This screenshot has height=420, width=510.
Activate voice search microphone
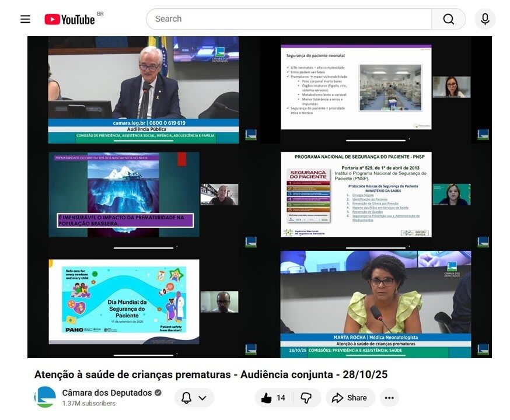point(485,19)
